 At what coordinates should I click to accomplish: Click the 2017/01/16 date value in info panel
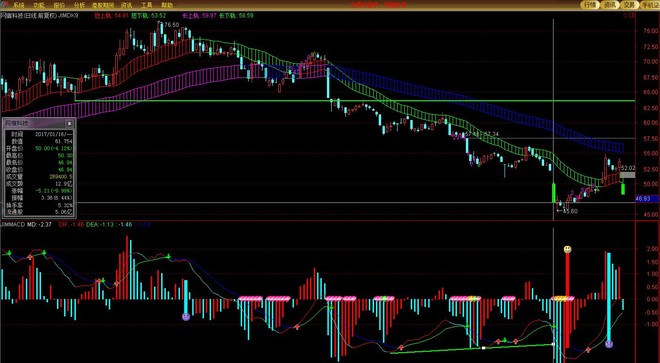53,134
